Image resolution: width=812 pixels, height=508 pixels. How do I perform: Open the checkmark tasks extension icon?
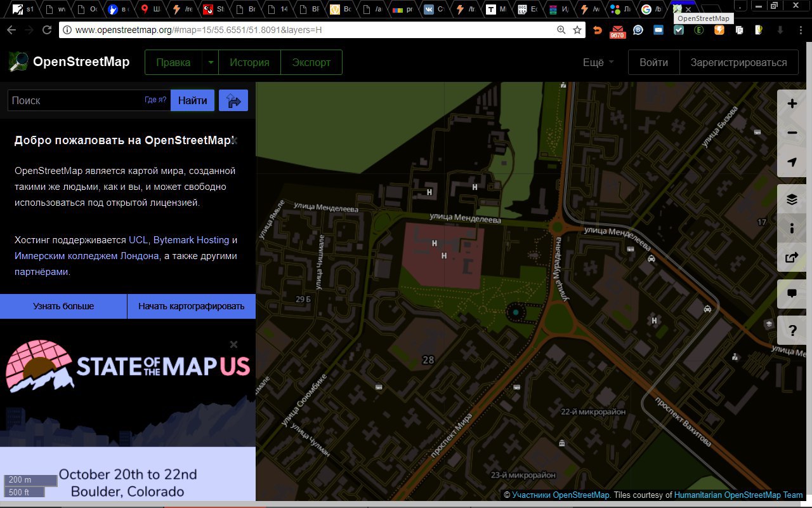tap(678, 30)
